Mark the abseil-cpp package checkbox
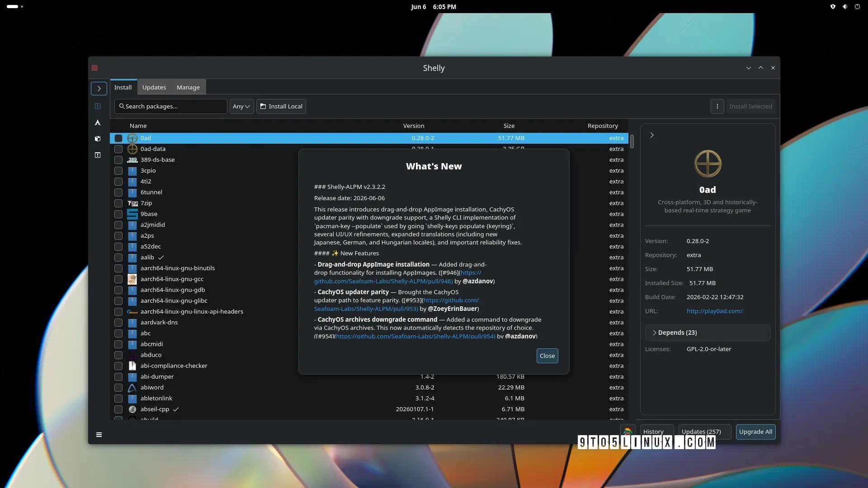 pos(118,409)
